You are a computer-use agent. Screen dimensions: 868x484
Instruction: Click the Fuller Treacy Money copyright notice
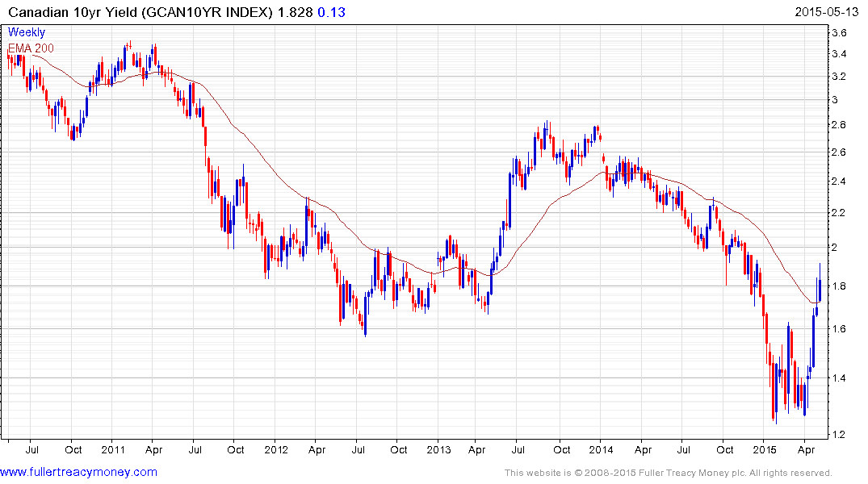tap(668, 473)
